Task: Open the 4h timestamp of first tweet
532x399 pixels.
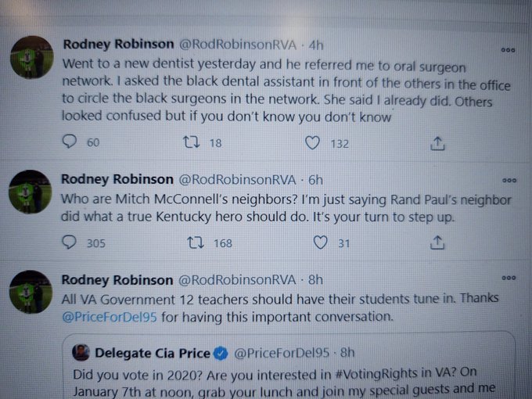Action: [315, 45]
